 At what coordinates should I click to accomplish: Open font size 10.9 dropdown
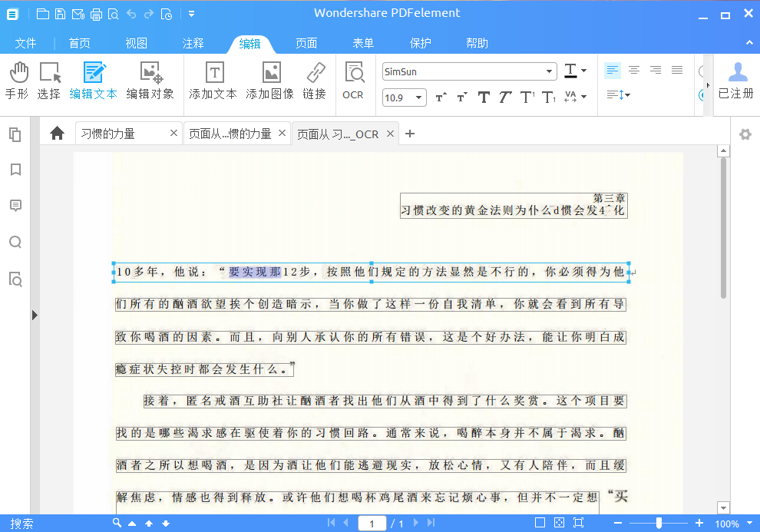[419, 97]
